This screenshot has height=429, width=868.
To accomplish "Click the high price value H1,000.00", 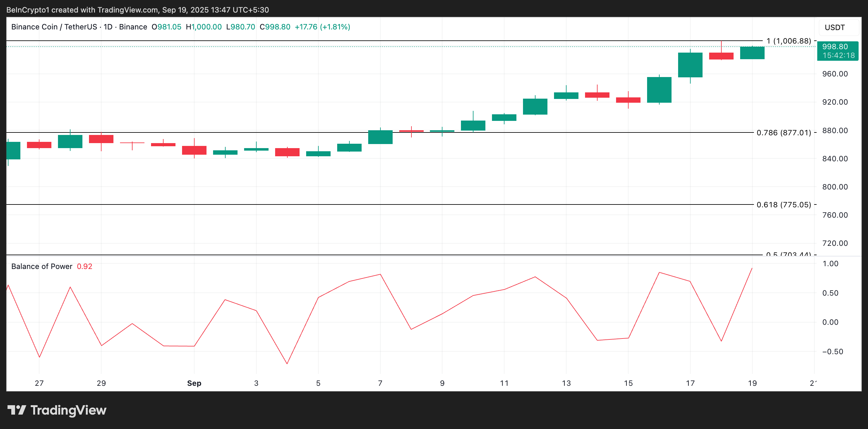I will [x=203, y=27].
